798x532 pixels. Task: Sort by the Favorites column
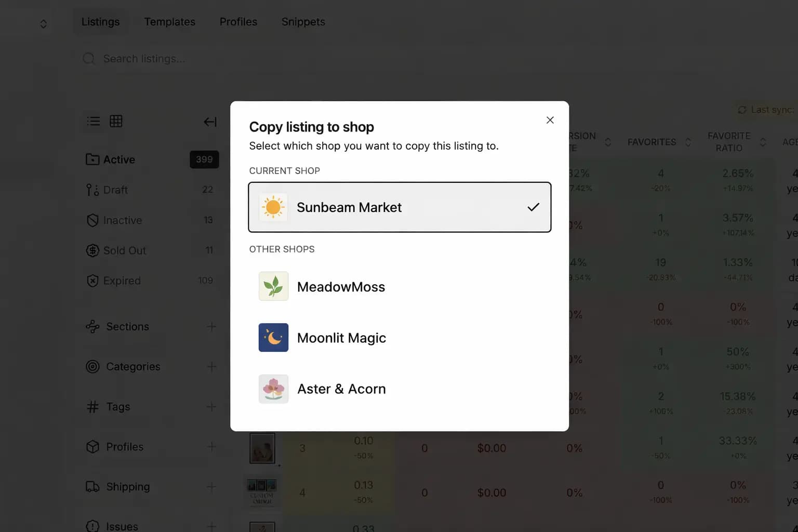pos(659,142)
